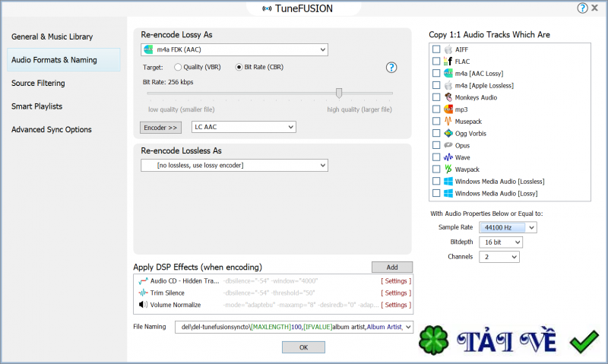Click the Musepack format icon
Viewport: 608px width, 364px height.
coord(448,122)
